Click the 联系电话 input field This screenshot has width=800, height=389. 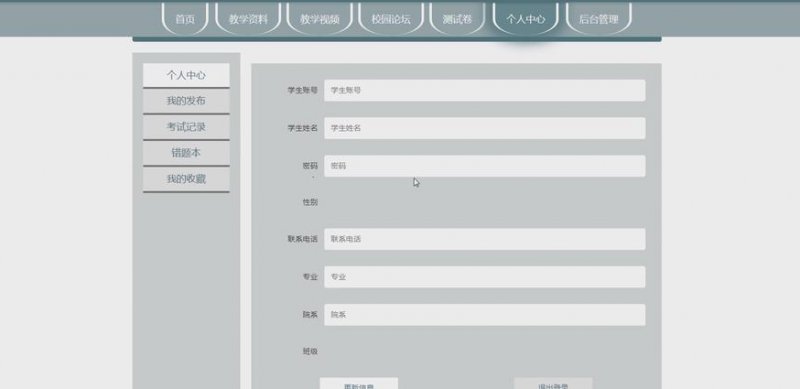tap(485, 239)
